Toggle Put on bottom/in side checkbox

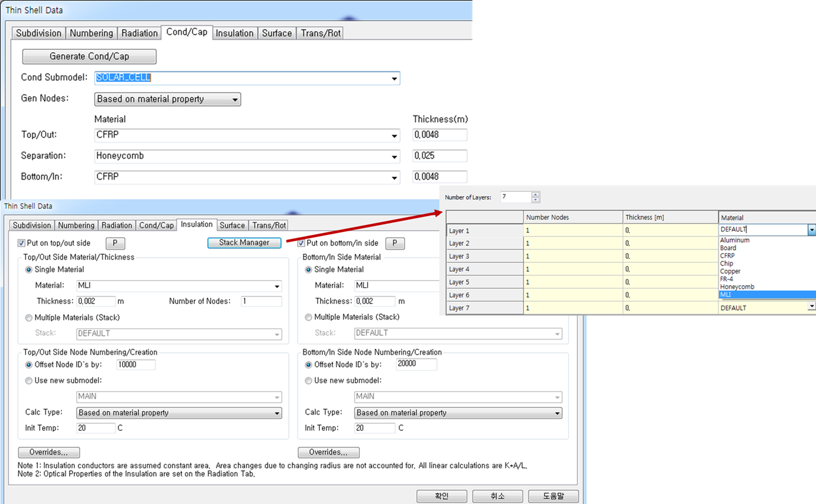pyautogui.click(x=302, y=243)
